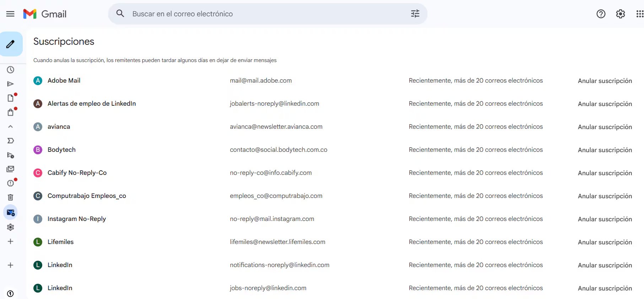Open search filter options icon

click(x=415, y=13)
